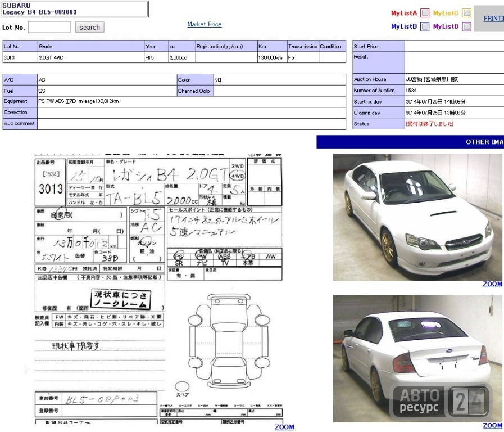Screen dimensions: 504x432
Task: Click the Fuel value 'GS'
Action: click(x=42, y=91)
